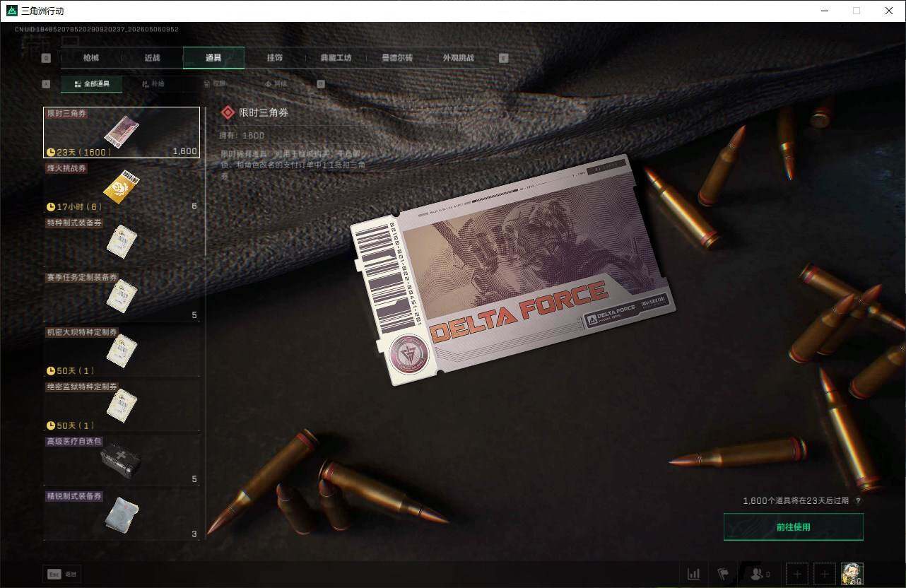Click the 三角洲行动 app icon in title bar
The image size is (906, 588).
(11, 11)
